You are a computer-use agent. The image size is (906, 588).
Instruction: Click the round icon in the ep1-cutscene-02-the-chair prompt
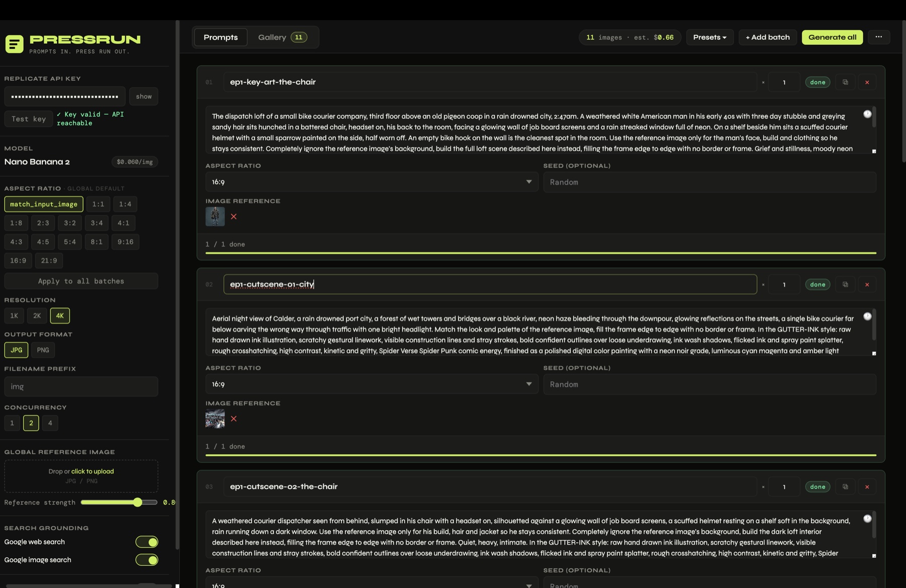867,519
